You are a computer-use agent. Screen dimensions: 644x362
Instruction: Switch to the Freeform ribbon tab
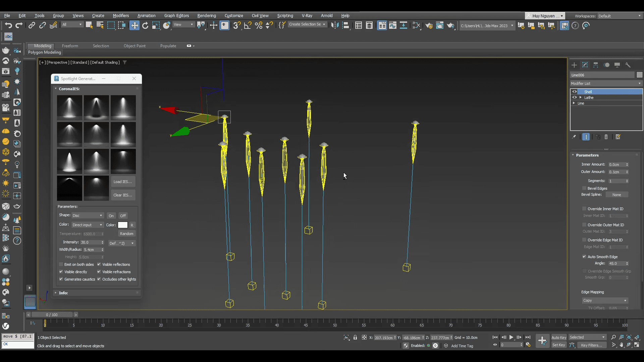point(70,46)
